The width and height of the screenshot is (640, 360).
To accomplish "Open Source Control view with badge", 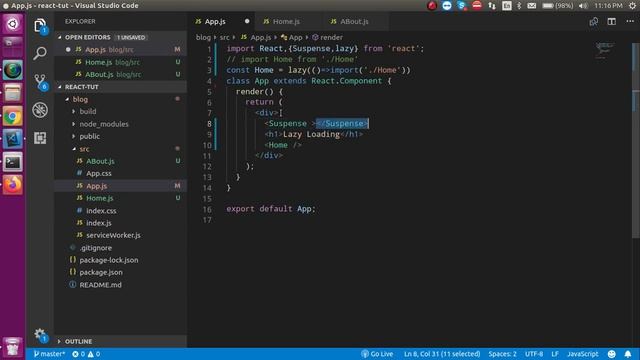I will point(40,82).
